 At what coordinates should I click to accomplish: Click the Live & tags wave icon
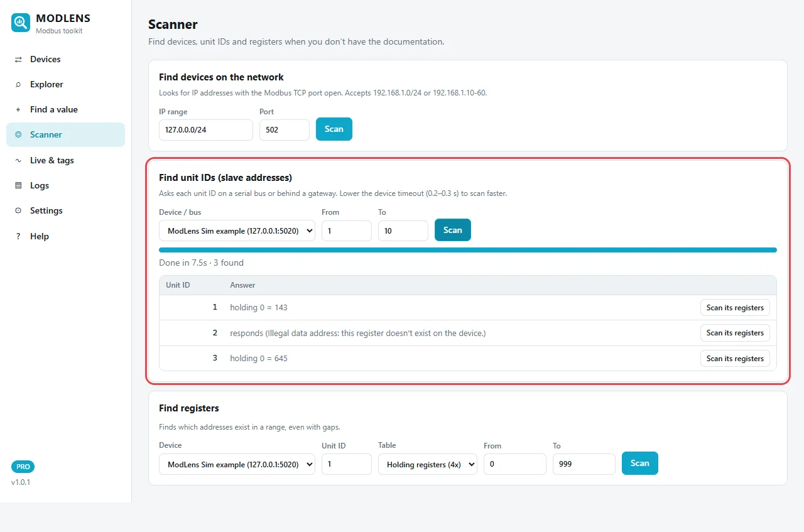(18, 160)
